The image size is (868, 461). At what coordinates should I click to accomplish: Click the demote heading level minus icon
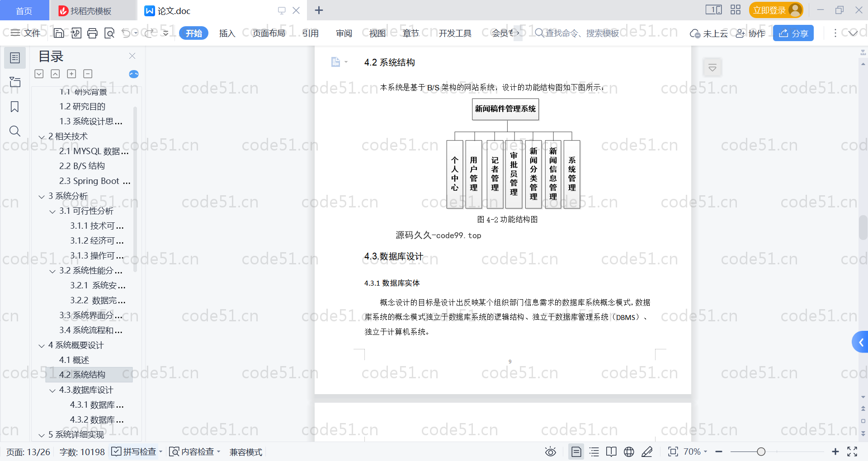pos(88,74)
